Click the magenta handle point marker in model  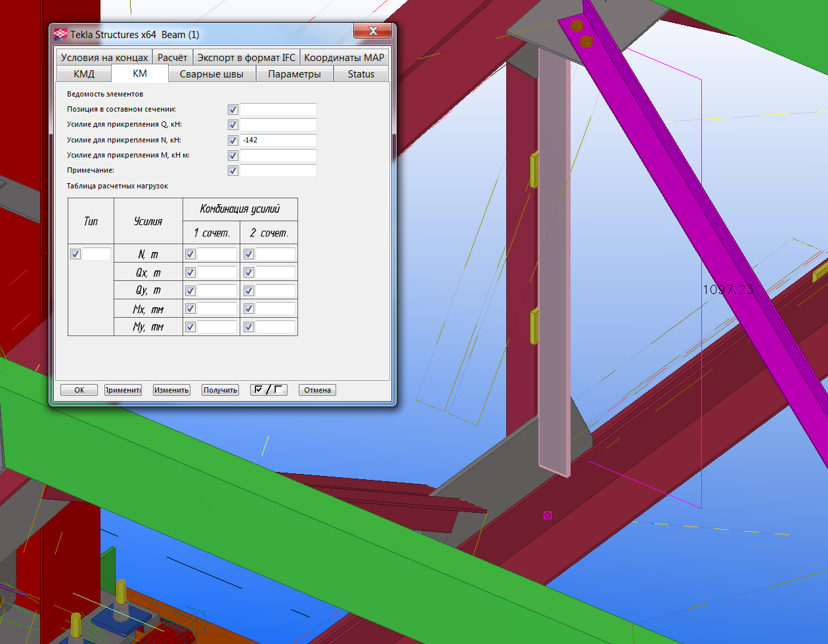(548, 515)
